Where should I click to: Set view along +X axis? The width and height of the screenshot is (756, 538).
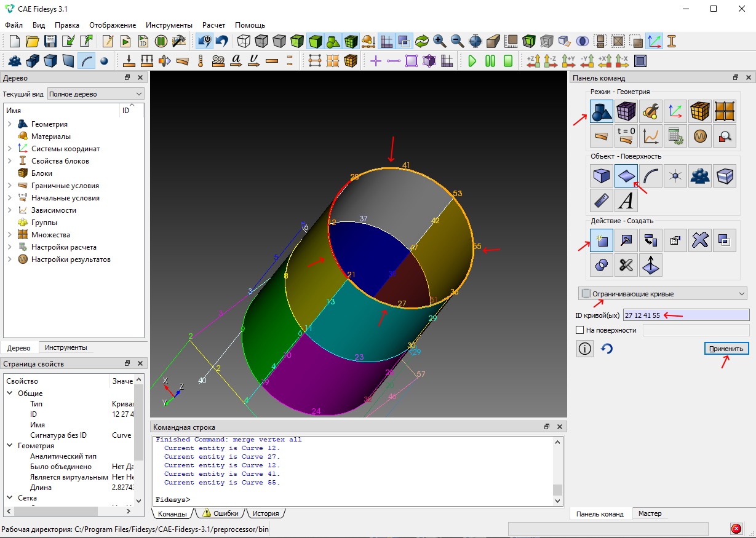pos(604,61)
